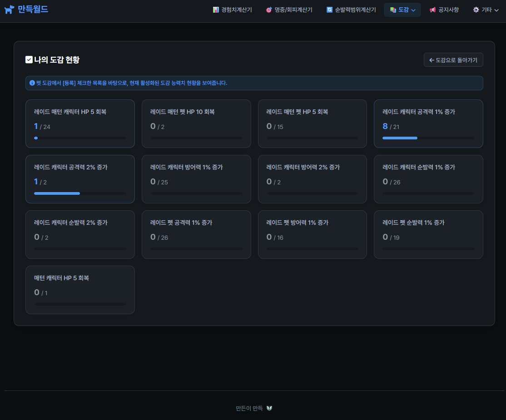Image resolution: width=506 pixels, height=420 pixels.
Task: Click the 순발력범위계산기 blue icon
Action: pyautogui.click(x=329, y=10)
